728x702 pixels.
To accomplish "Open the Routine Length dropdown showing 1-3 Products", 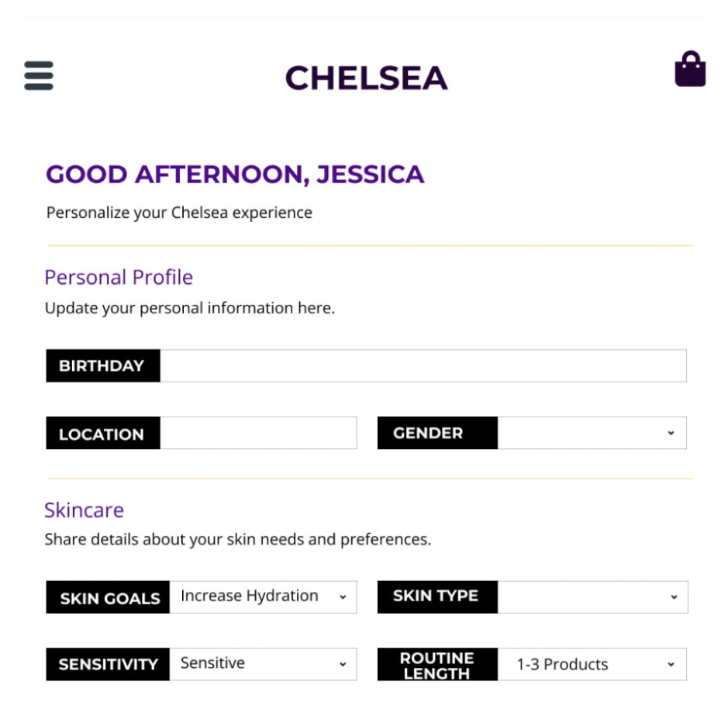I will [x=592, y=664].
